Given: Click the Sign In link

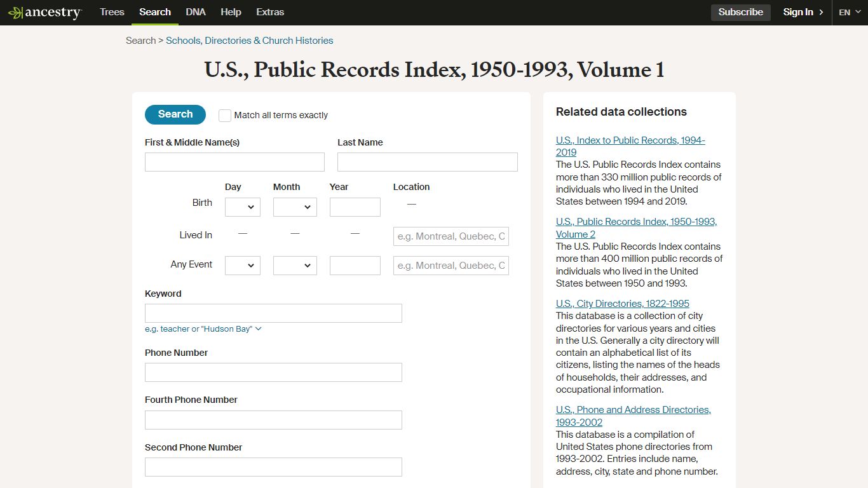Looking at the screenshot, I should point(803,12).
